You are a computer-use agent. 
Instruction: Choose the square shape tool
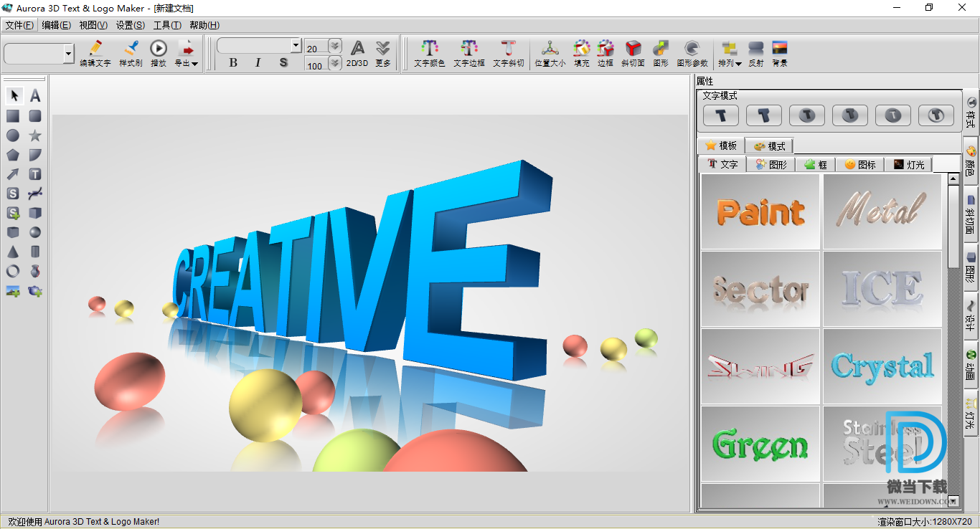[13, 115]
